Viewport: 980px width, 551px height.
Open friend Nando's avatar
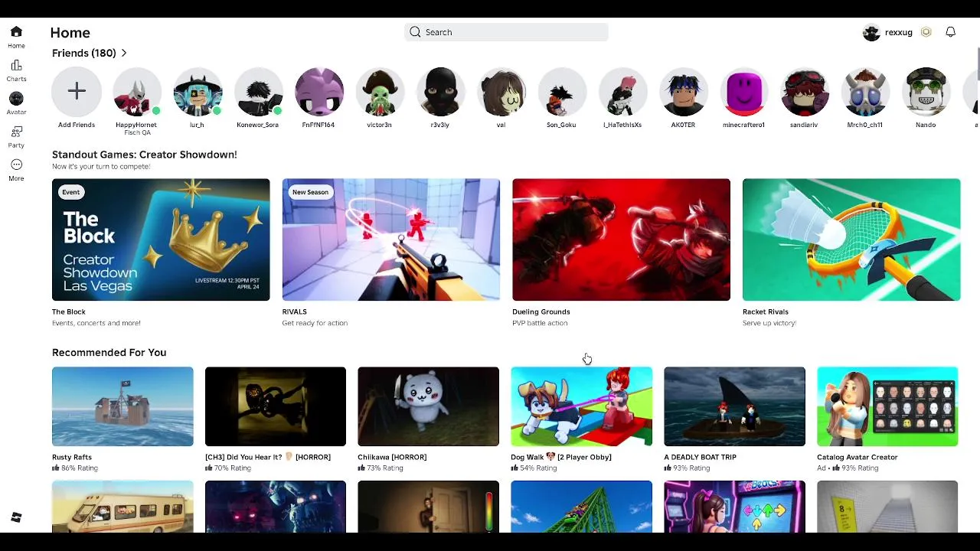(926, 92)
